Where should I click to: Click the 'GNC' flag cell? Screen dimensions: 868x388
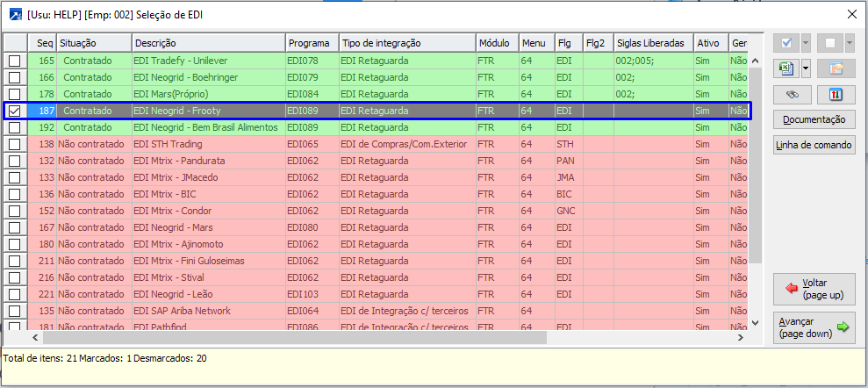coord(569,211)
